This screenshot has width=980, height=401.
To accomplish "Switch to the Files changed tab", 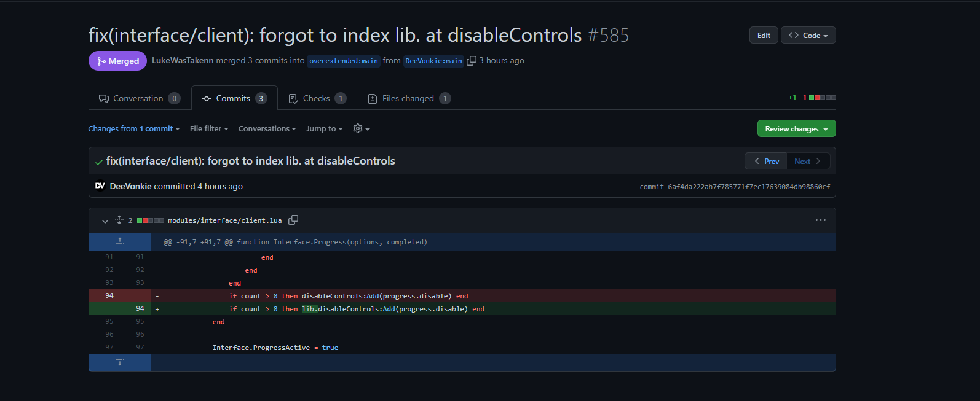I will tap(408, 98).
